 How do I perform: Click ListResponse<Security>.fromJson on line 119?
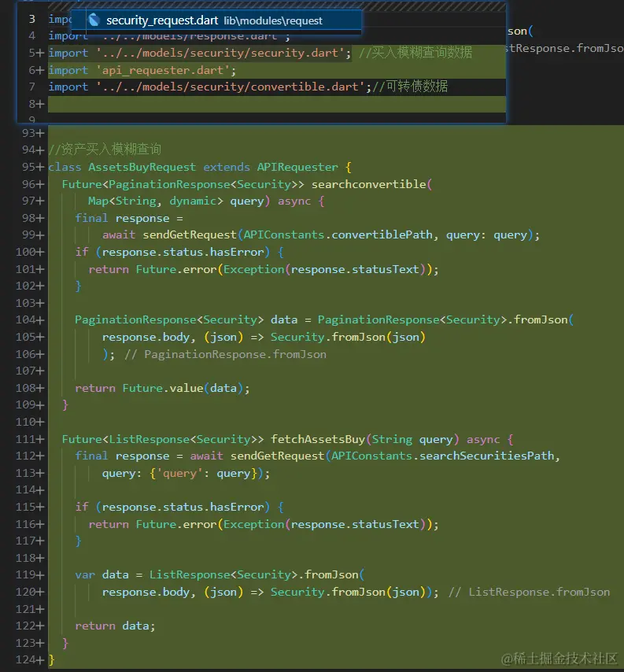pos(253,574)
